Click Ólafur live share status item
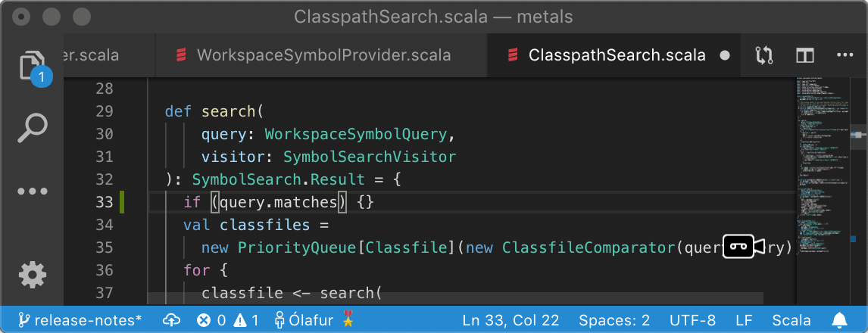868x333 pixels. click(314, 319)
